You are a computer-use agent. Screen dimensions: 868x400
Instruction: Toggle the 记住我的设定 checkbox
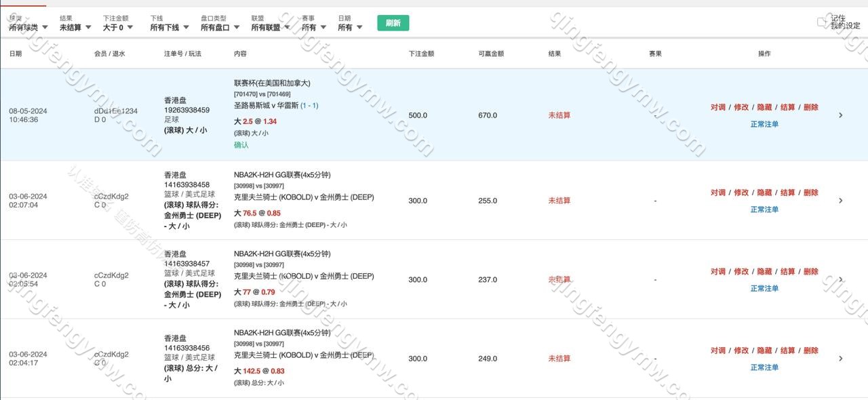[822, 22]
